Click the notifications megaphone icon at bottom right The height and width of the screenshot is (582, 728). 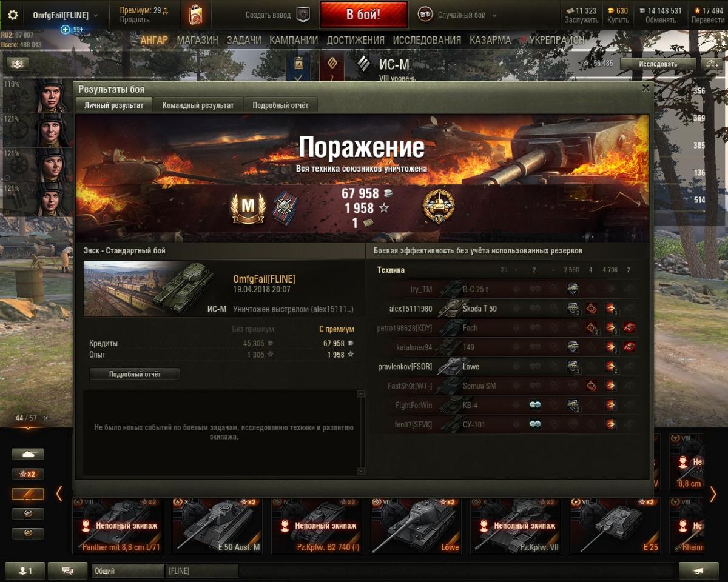pyautogui.click(x=699, y=570)
